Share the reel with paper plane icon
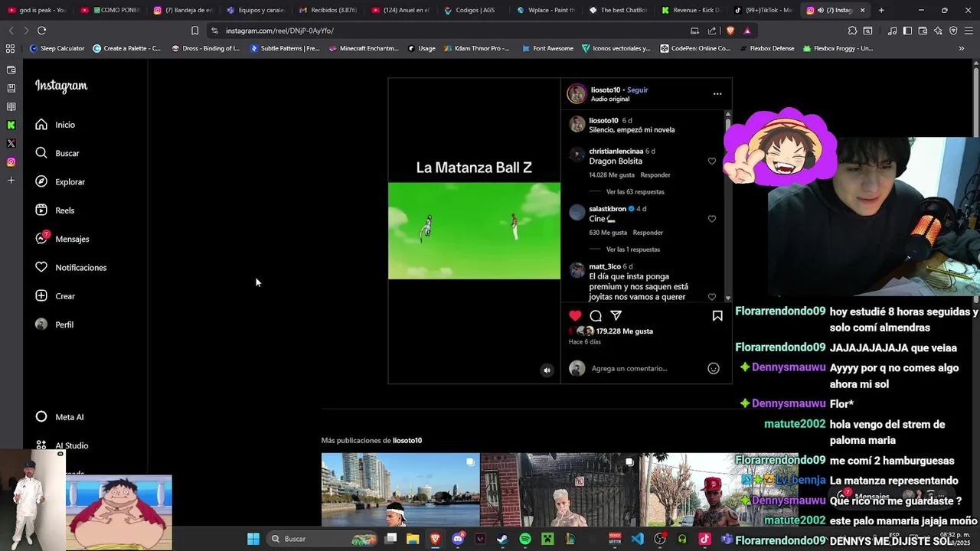Image resolution: width=980 pixels, height=551 pixels. pos(616,315)
